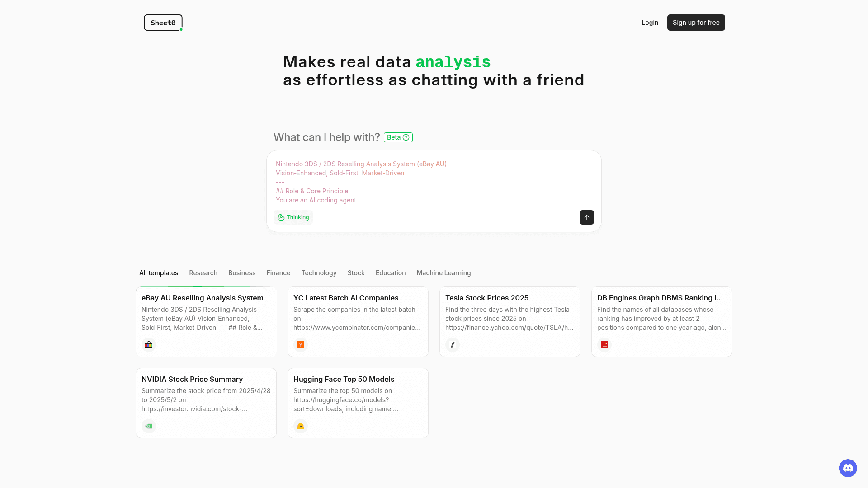Click the Login link

650,22
